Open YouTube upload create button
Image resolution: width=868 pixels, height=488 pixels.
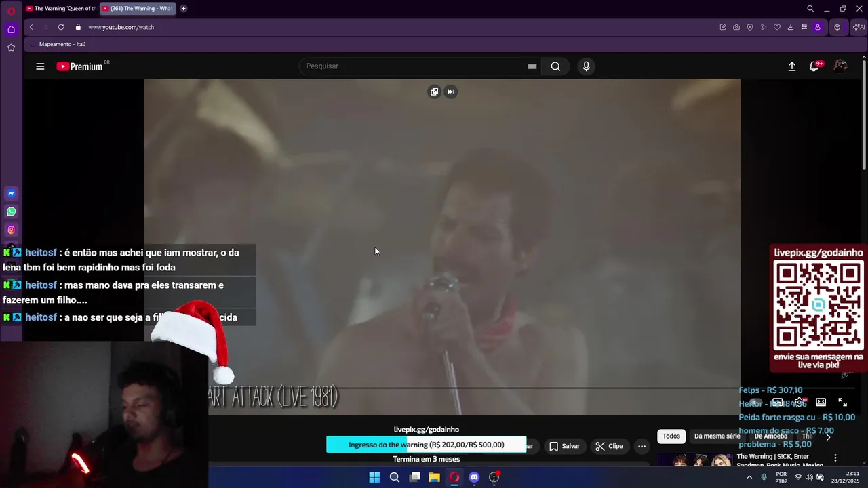pos(791,66)
